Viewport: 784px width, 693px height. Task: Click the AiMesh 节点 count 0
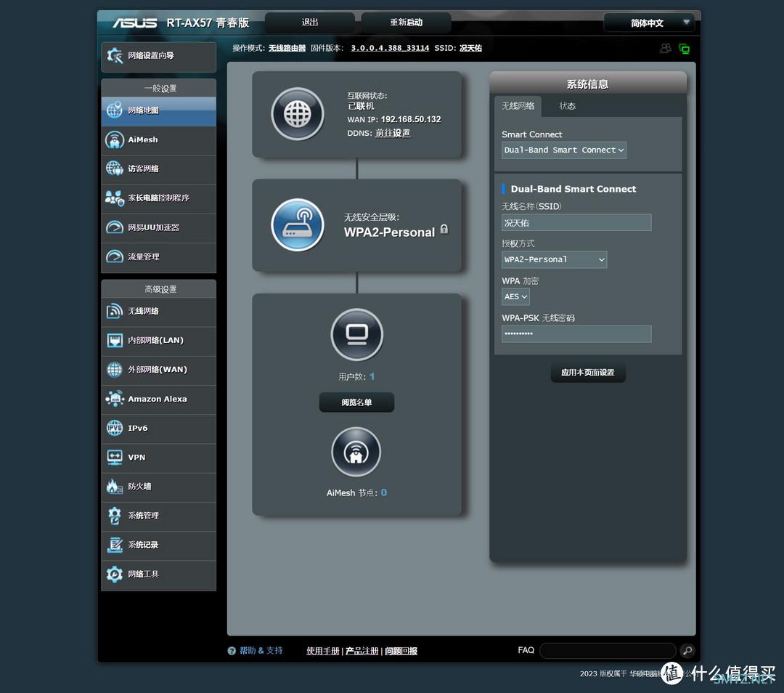[x=384, y=493]
